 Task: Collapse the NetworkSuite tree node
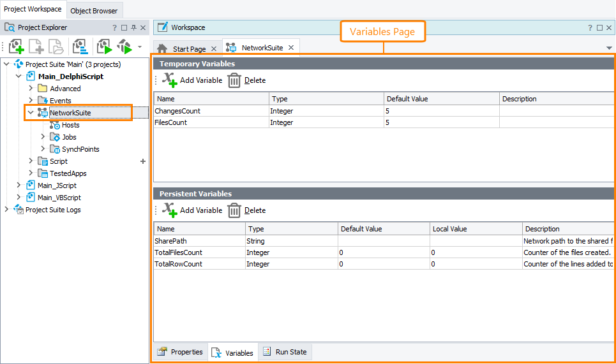pos(31,113)
